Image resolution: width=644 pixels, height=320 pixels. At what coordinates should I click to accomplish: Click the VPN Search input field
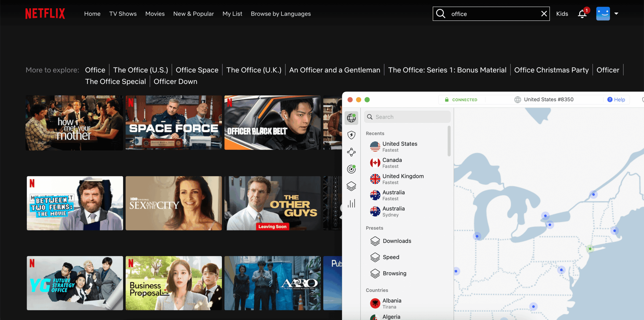pos(407,117)
